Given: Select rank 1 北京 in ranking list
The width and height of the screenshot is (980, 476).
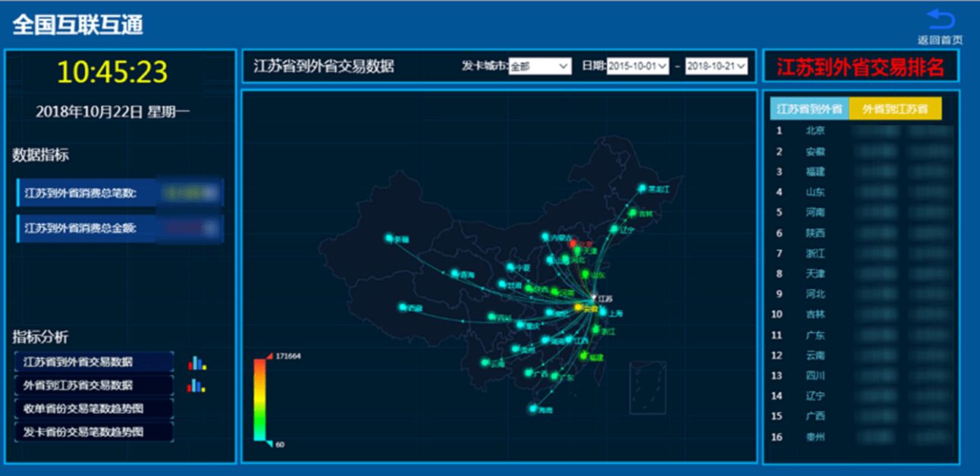Looking at the screenshot, I should pyautogui.click(x=861, y=131).
